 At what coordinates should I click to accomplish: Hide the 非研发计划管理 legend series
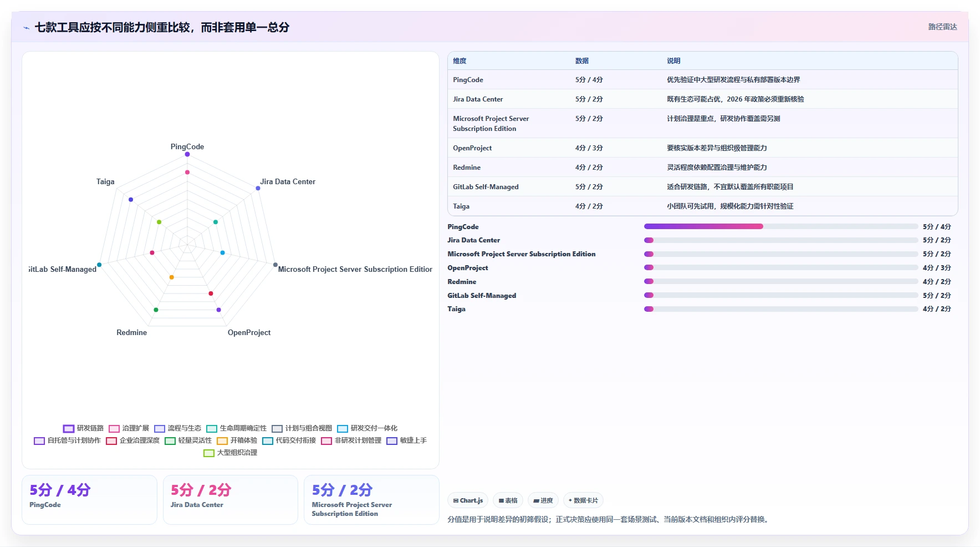coord(351,440)
